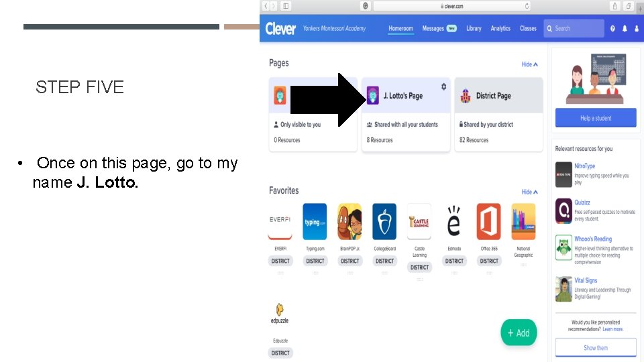Collapse the Pages section with Hide

point(529,64)
